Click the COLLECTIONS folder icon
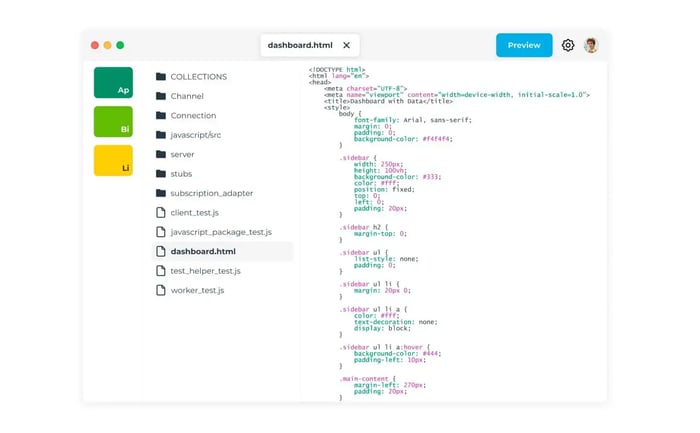 coord(161,77)
